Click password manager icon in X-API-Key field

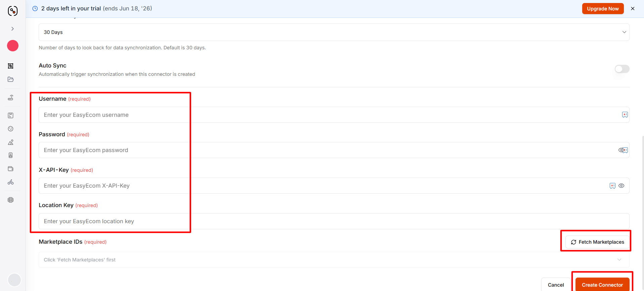(x=612, y=186)
